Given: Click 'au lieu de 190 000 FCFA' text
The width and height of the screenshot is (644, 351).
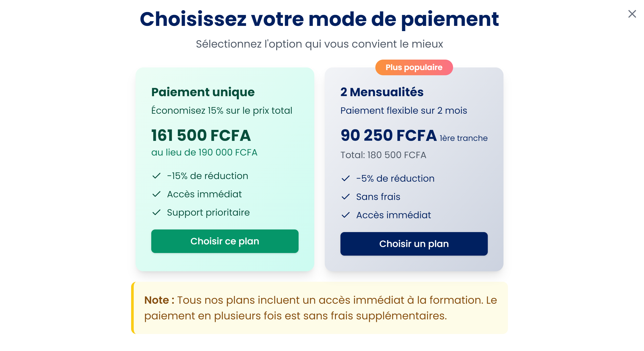Looking at the screenshot, I should click(204, 152).
